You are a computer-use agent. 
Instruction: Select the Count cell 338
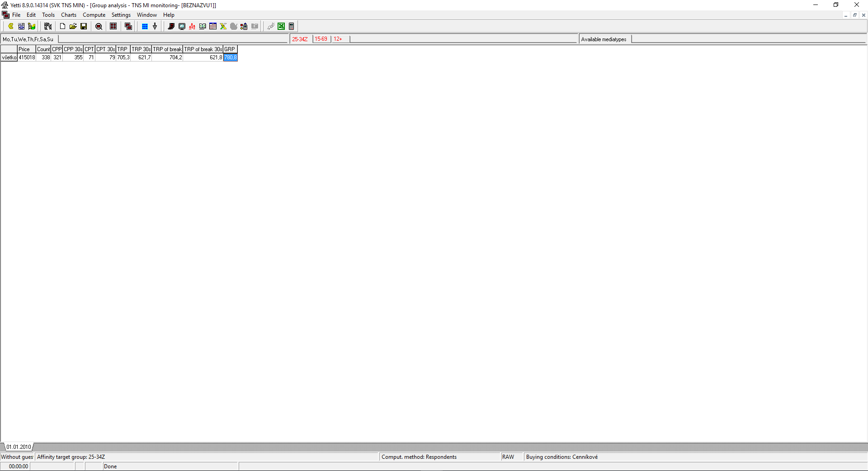click(x=43, y=57)
